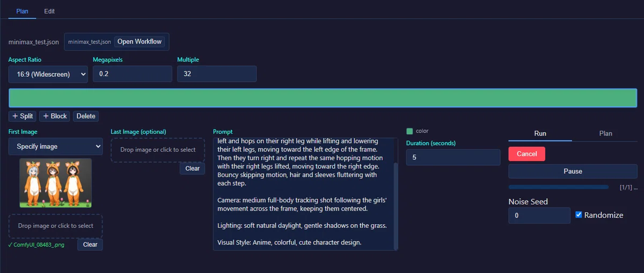Clear the Last Image
The image size is (644, 273).
click(x=192, y=168)
